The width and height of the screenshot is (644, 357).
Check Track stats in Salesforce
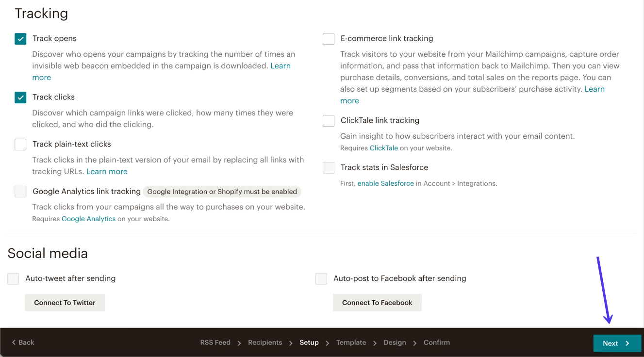328,167
